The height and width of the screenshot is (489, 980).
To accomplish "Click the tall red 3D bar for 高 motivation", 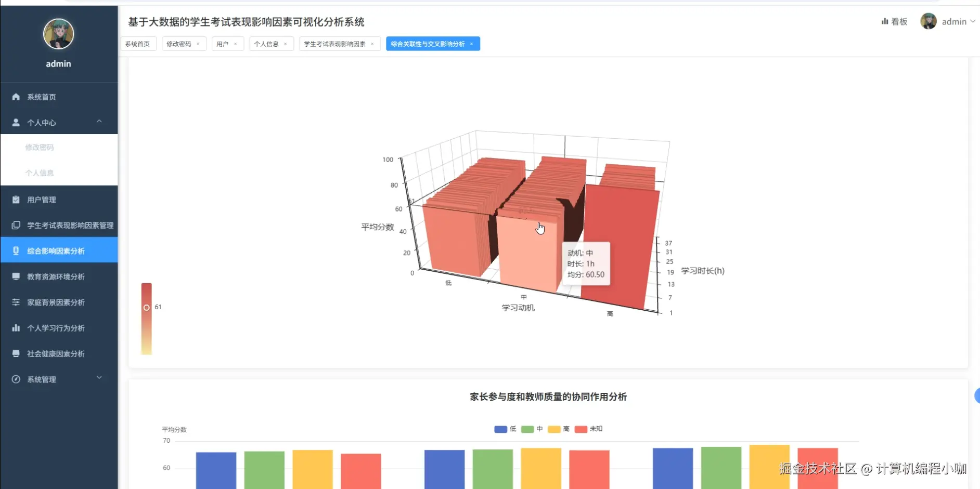I will [619, 247].
